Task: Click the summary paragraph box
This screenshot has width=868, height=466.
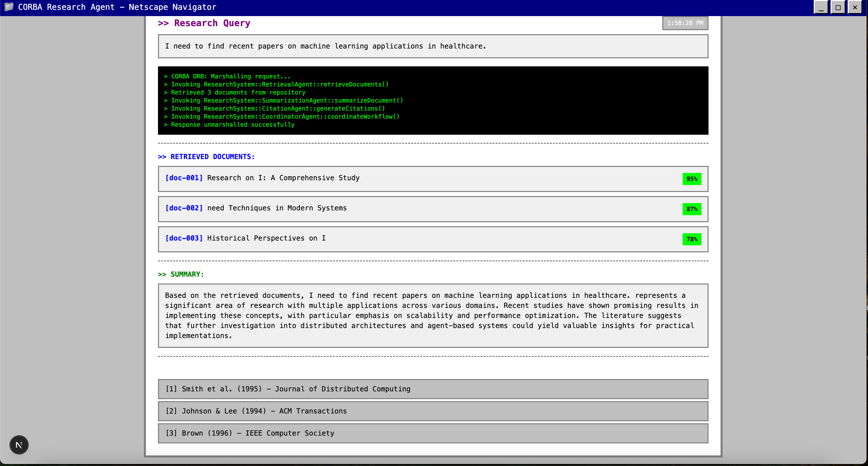Action: [433, 315]
